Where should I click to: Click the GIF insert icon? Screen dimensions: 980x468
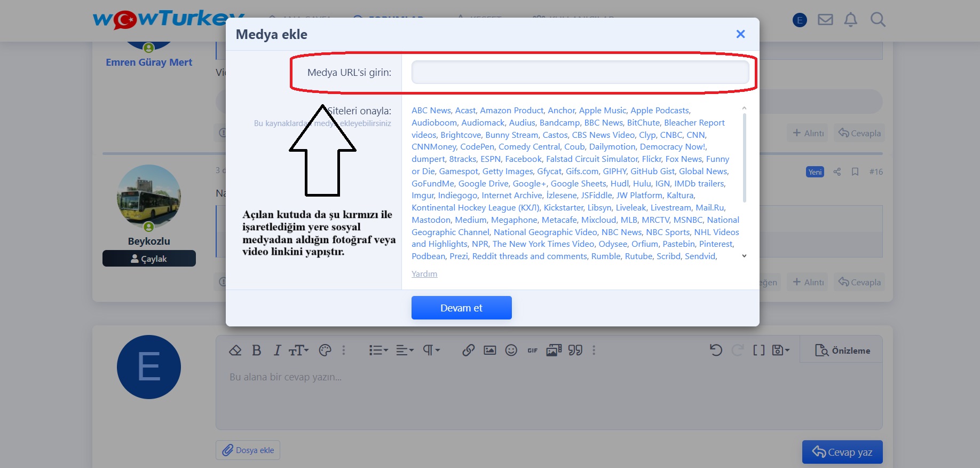coord(533,350)
